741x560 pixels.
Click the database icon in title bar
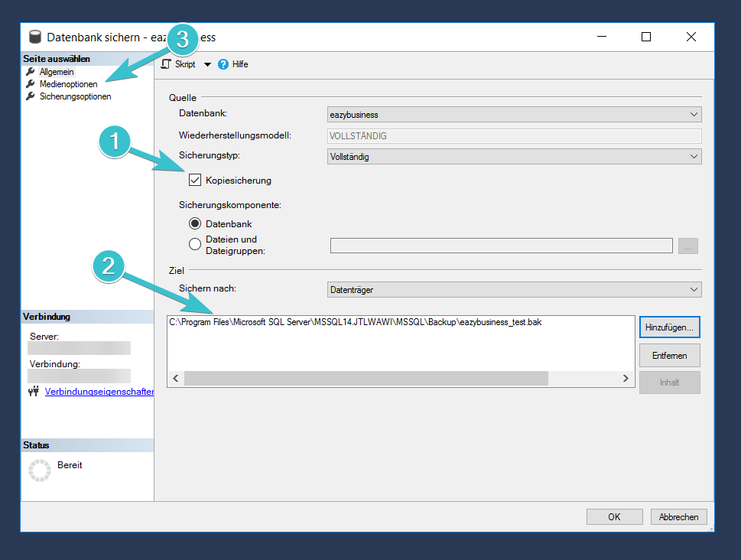[35, 37]
